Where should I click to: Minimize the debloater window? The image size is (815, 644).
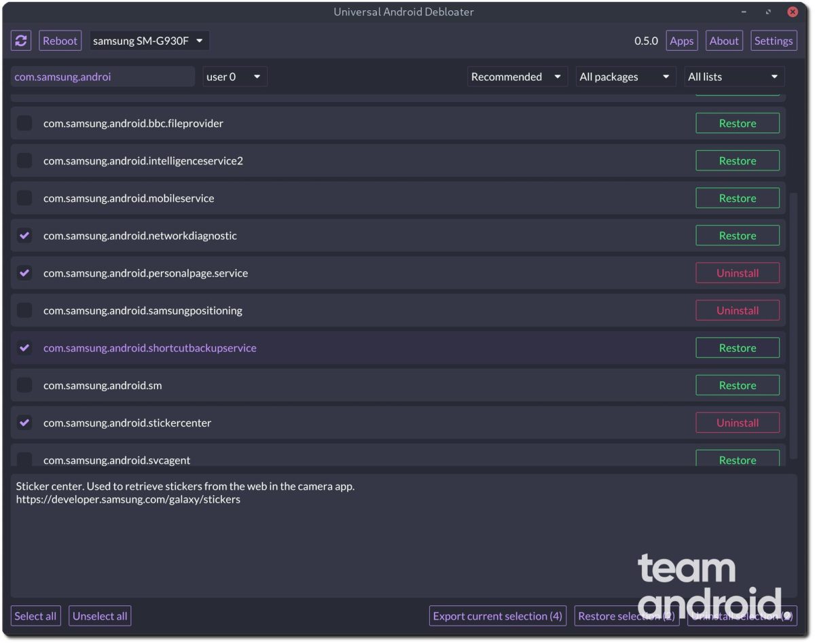coord(744,12)
